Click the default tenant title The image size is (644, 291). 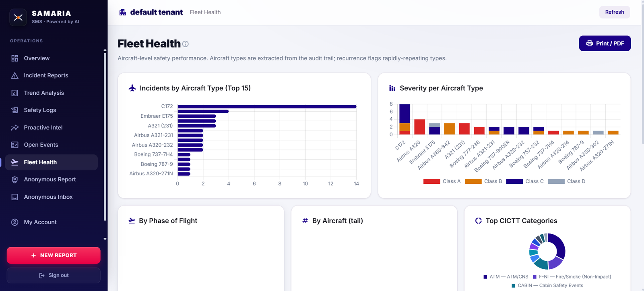(157, 12)
